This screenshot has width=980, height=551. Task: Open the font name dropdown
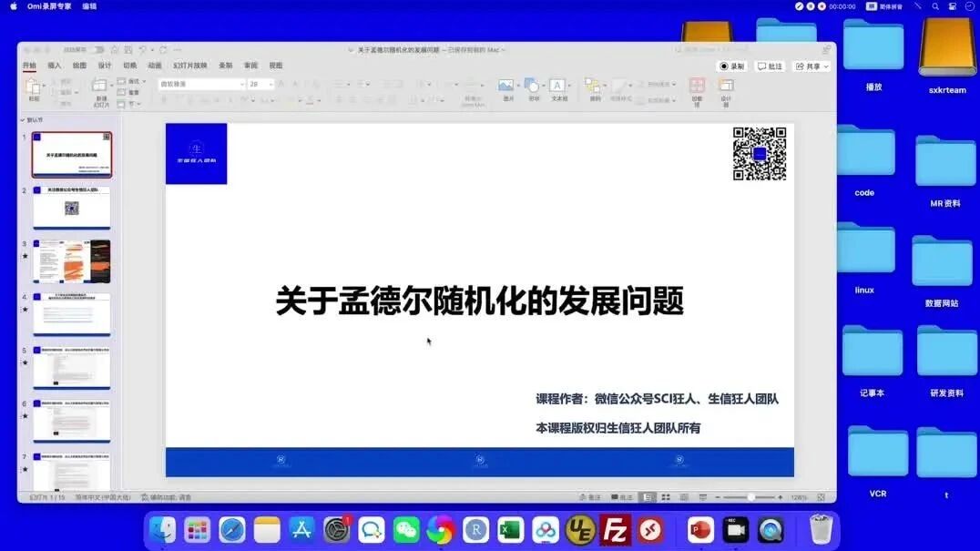click(x=201, y=84)
